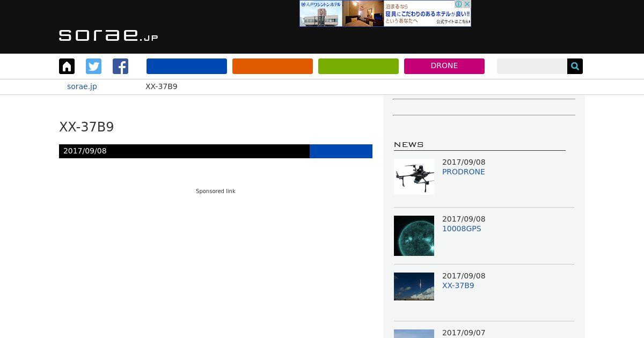Open the XX-37B9 sidebar news link
The height and width of the screenshot is (338, 644).
click(458, 285)
